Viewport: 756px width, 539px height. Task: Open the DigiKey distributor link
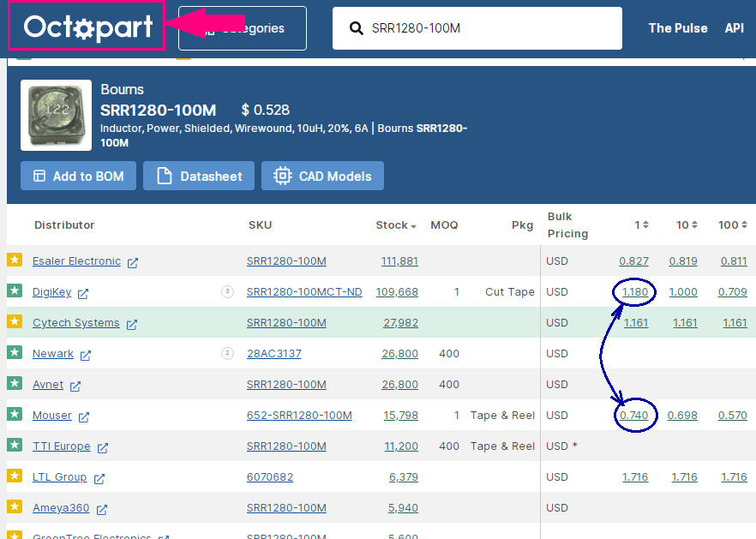(x=51, y=291)
